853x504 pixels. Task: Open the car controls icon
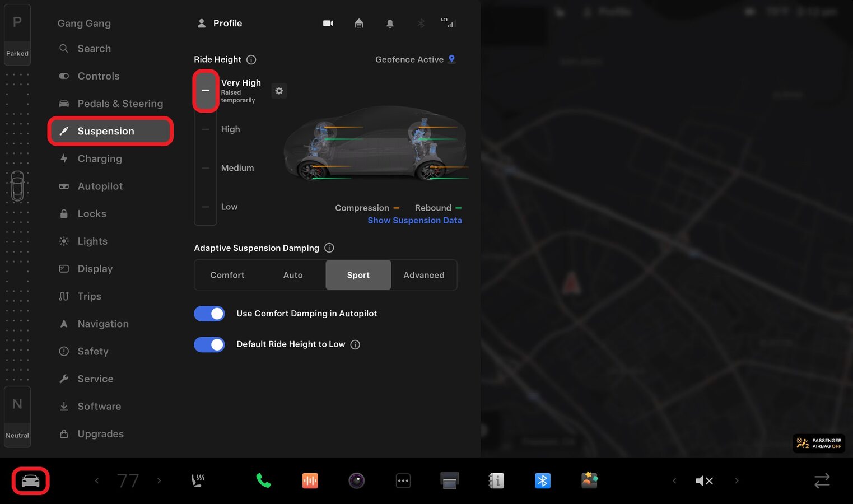[31, 481]
